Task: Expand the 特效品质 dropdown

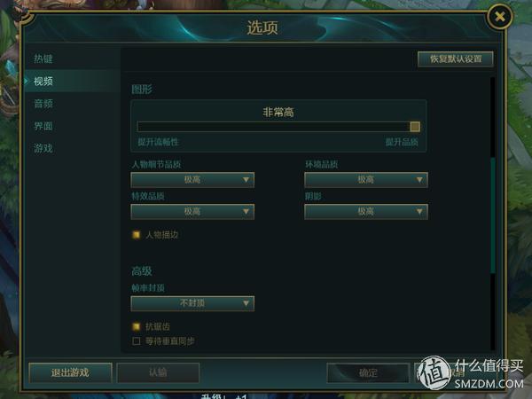Action: click(192, 212)
